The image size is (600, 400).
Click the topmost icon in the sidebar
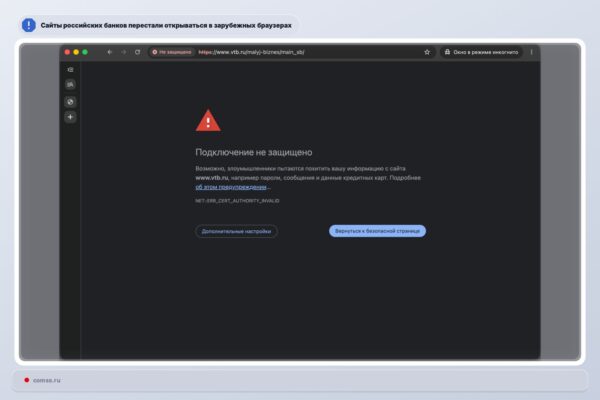coord(70,70)
